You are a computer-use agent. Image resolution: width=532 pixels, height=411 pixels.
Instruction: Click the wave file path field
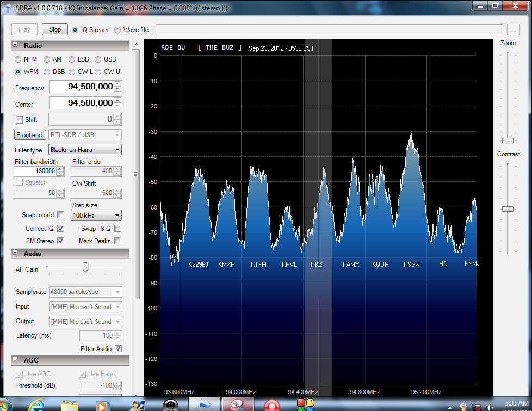[x=329, y=30]
